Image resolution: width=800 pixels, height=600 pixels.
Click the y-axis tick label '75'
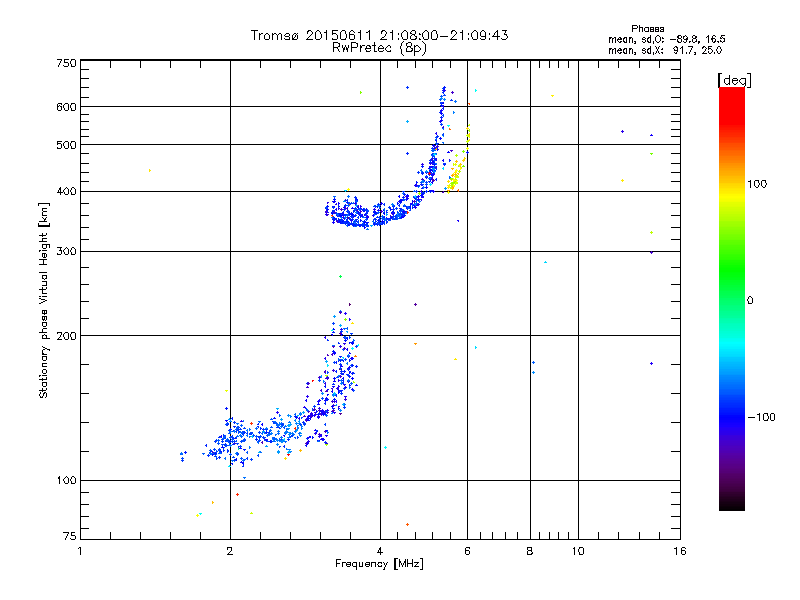pyautogui.click(x=70, y=536)
